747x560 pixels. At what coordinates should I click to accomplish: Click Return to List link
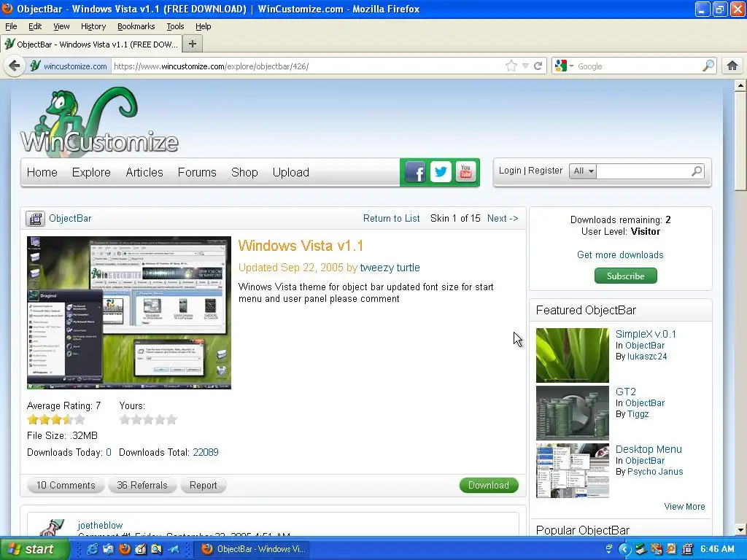[x=391, y=218]
